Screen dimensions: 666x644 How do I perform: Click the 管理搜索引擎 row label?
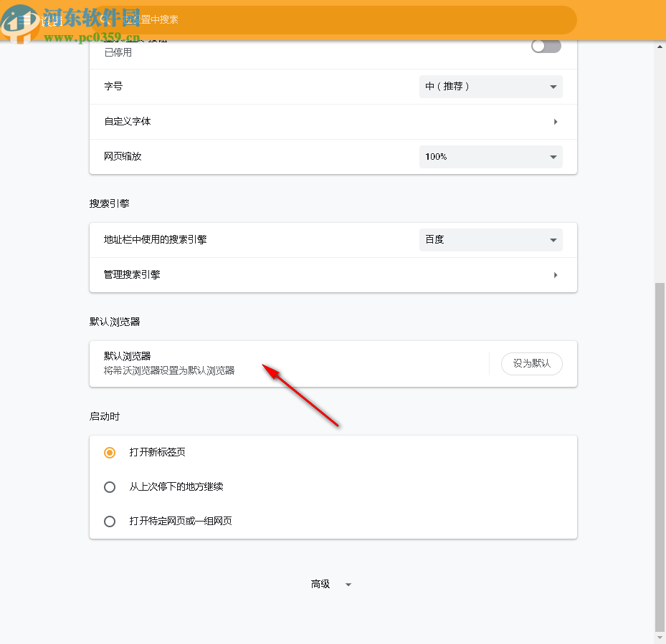[x=132, y=274]
